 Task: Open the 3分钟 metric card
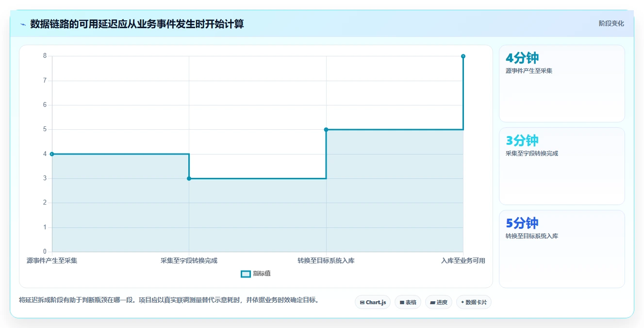pyautogui.click(x=561, y=166)
